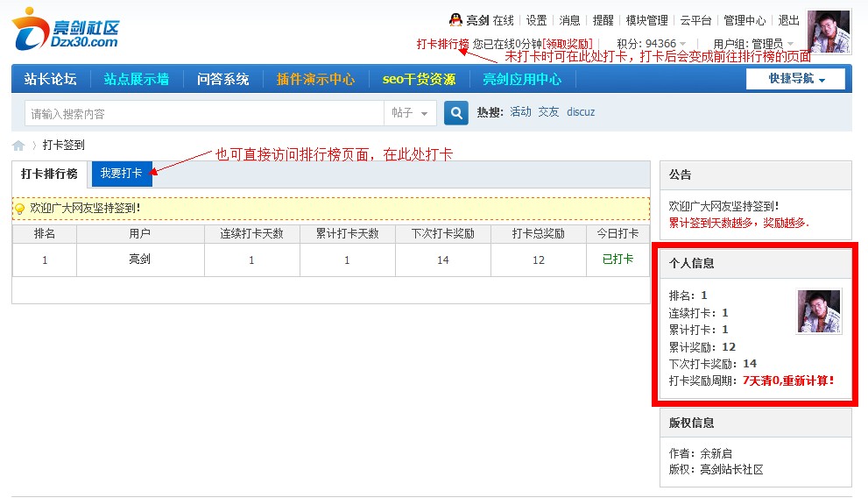Click 累计打卡天数 column header
Image resolution: width=868 pixels, height=498 pixels.
pyautogui.click(x=348, y=234)
